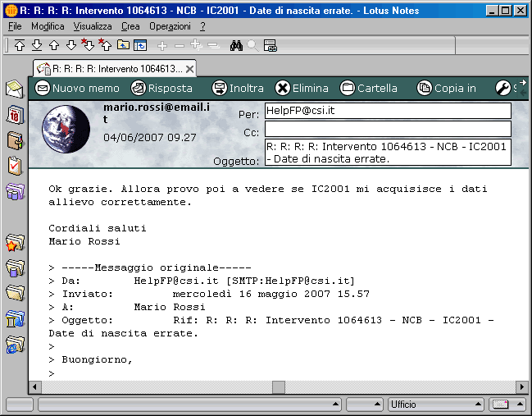This screenshot has height=416, width=532.
Task: Click Elimina to delete the message
Action: tap(302, 89)
